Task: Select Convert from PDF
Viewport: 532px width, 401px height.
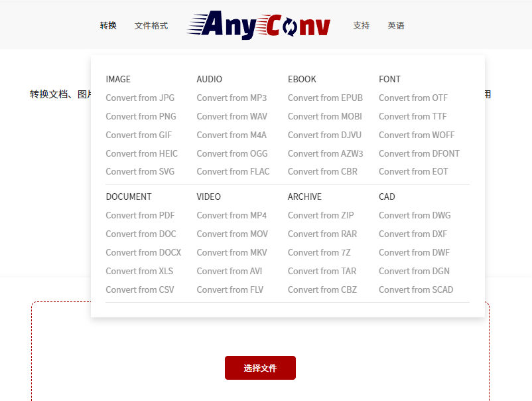Action: click(x=140, y=215)
